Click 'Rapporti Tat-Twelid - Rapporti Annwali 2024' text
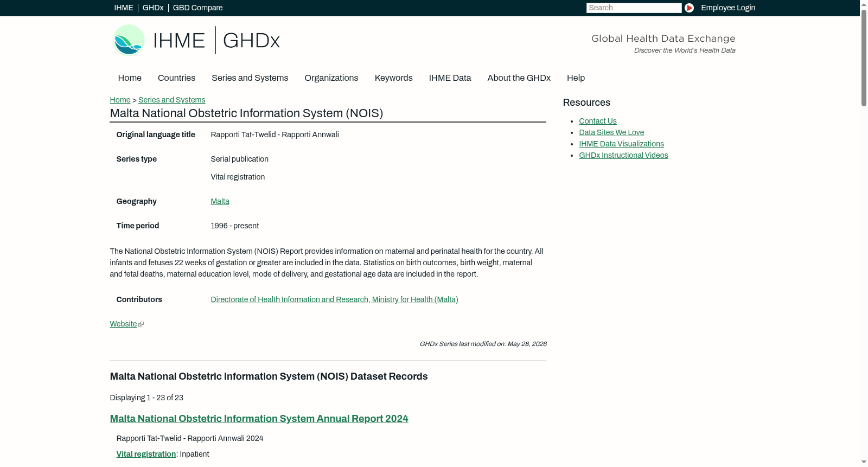This screenshot has height=467, width=868. [x=190, y=438]
